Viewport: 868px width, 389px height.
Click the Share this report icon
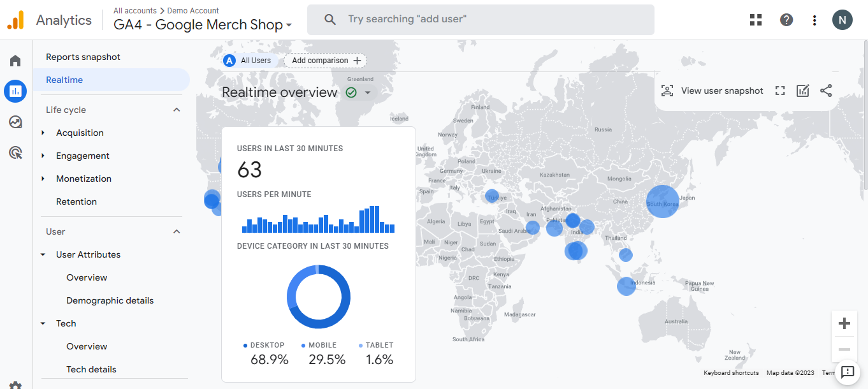(x=826, y=91)
